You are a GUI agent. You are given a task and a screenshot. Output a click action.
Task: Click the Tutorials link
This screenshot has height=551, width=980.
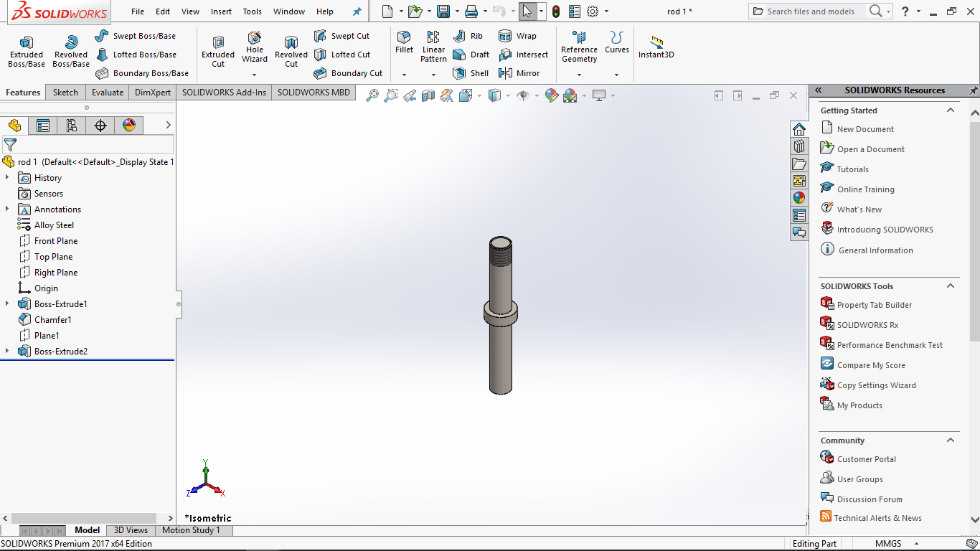tap(853, 169)
